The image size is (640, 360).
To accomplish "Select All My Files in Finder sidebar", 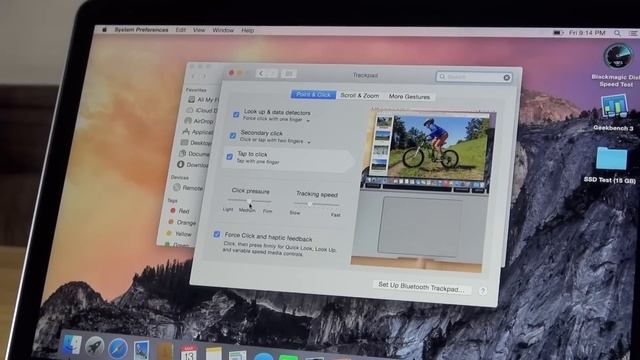I will 203,99.
